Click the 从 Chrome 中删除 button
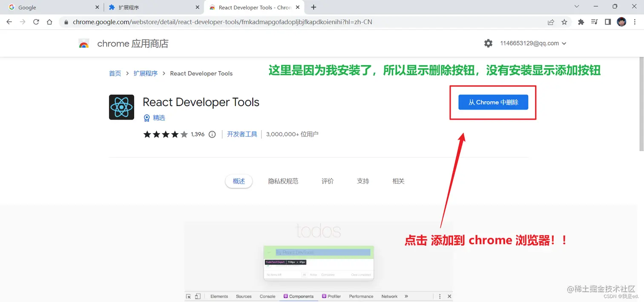 point(493,102)
